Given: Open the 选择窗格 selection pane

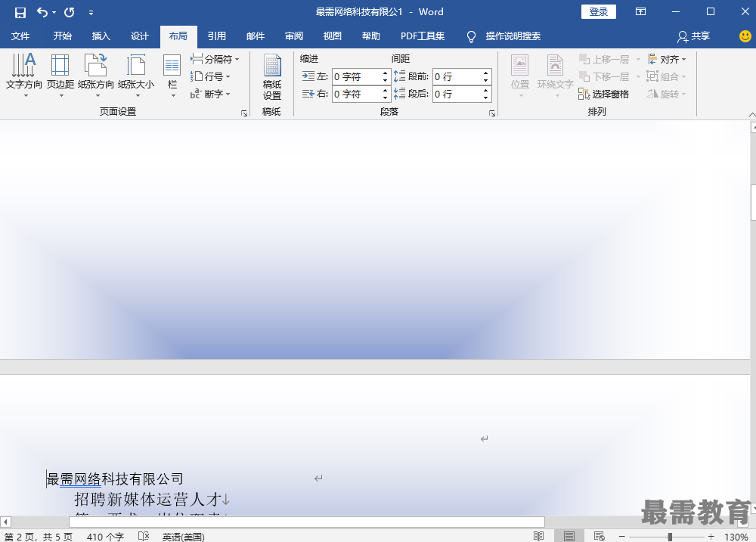Looking at the screenshot, I should coord(603,94).
